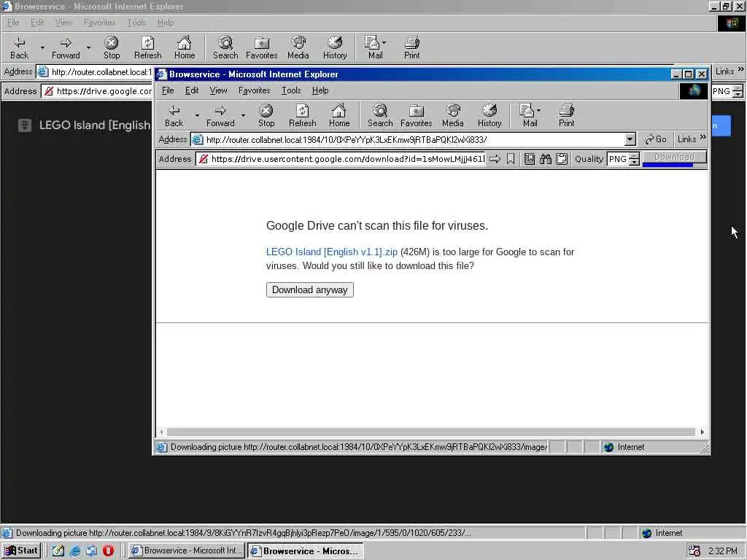
Task: Click scrollbar right arrow in front window
Action: [x=702, y=432]
